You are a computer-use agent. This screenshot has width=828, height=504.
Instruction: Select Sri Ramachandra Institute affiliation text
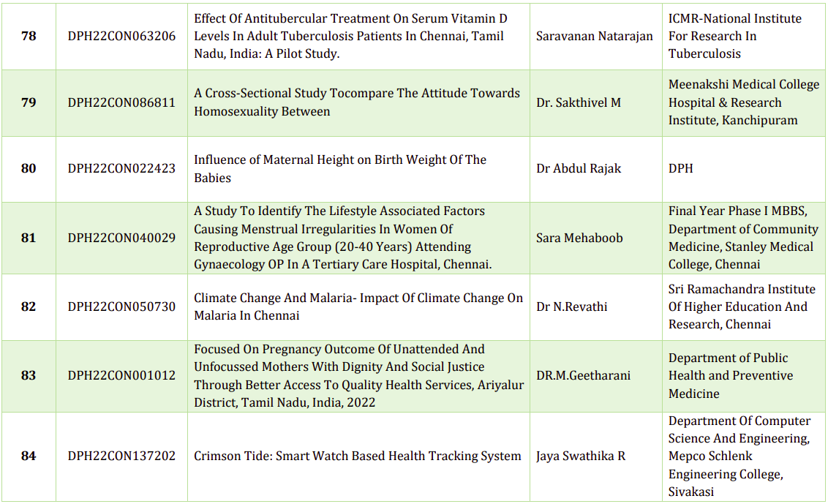tap(741, 306)
